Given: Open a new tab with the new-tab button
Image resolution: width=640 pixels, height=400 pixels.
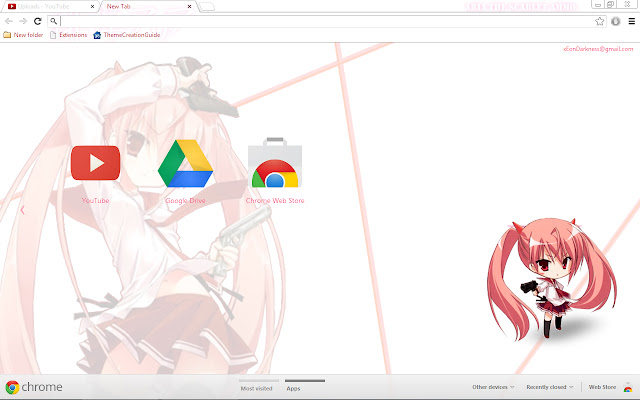Looking at the screenshot, I should click(x=207, y=7).
